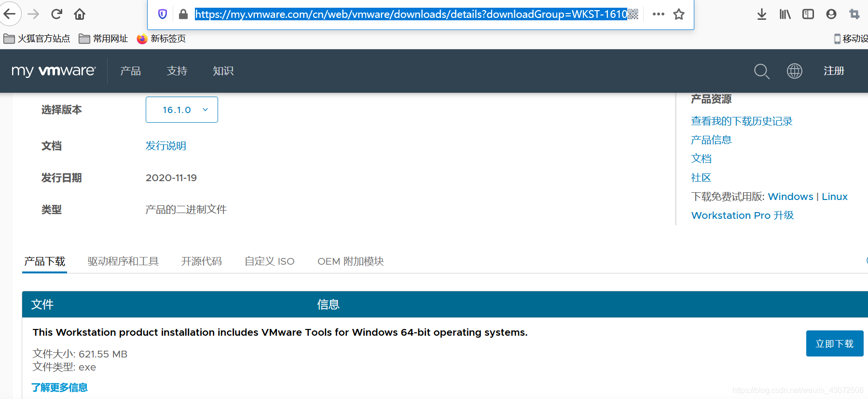The height and width of the screenshot is (399, 868).
Task: Open 火狐官方站点 bookmark folder
Action: coord(37,39)
